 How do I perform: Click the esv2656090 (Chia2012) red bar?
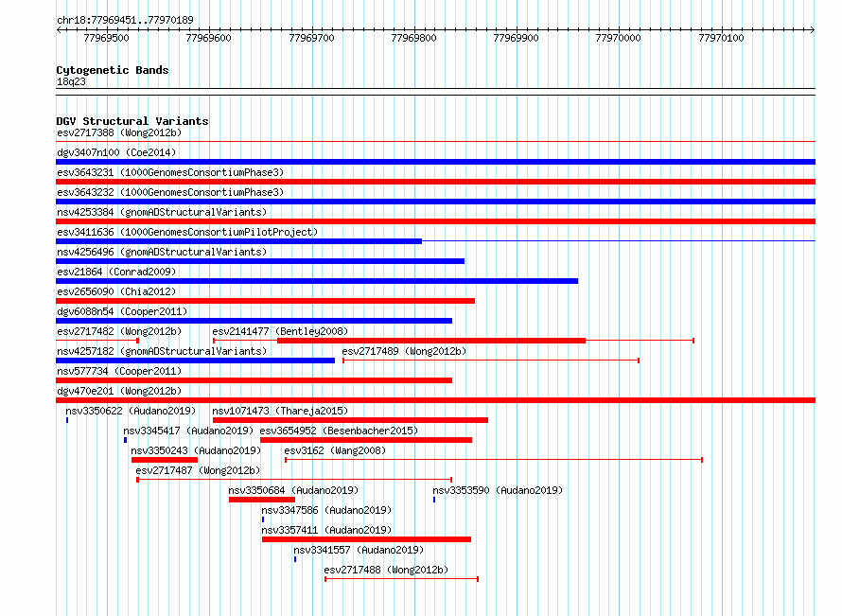pos(265,301)
